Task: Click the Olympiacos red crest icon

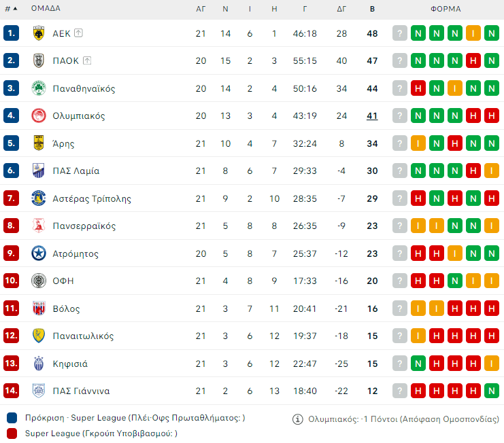Action: coord(39,116)
